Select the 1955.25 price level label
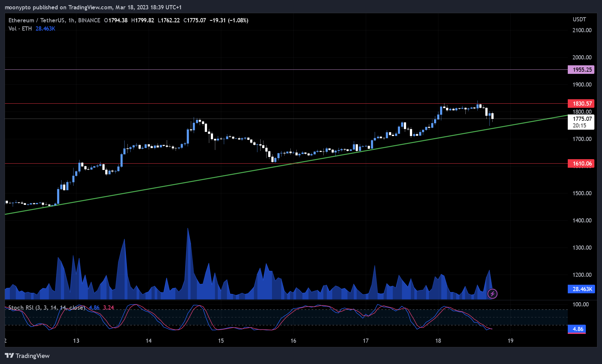This screenshot has width=602, height=364. tap(581, 70)
